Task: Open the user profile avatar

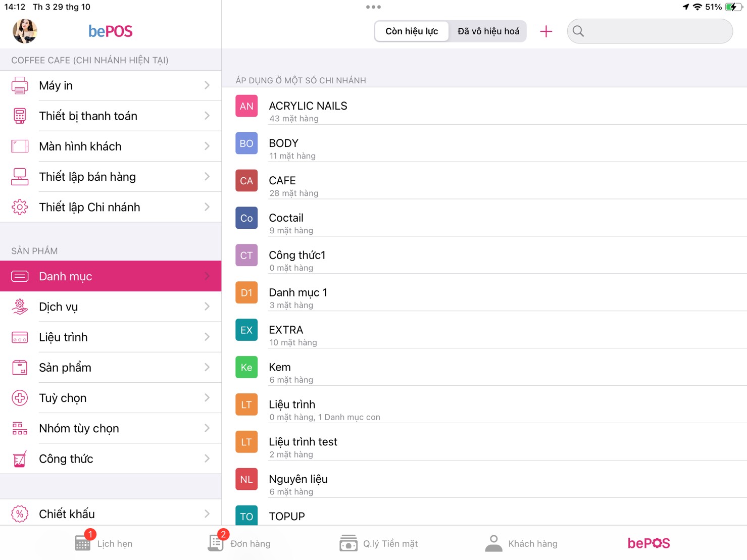Action: click(x=25, y=31)
